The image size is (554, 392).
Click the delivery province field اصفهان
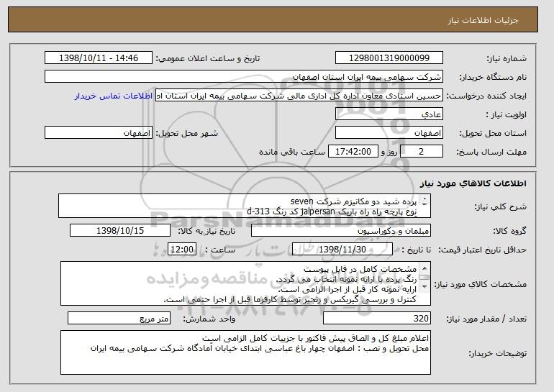coord(389,133)
